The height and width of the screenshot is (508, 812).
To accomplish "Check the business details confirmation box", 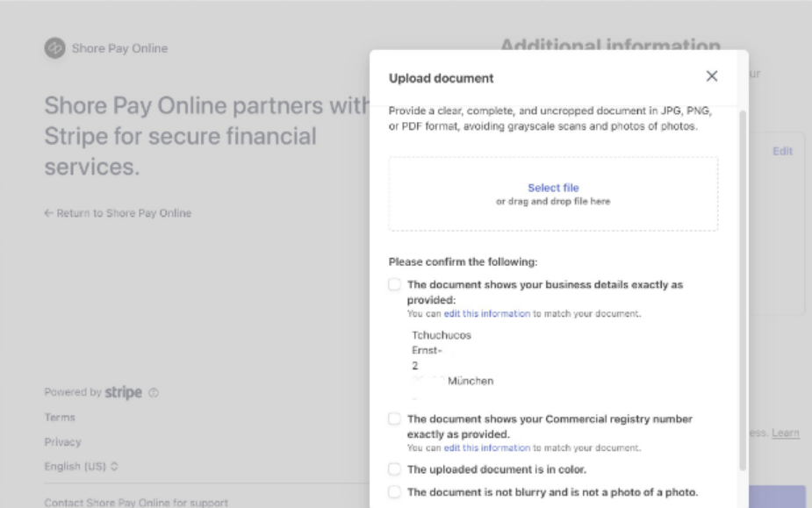I will point(395,284).
